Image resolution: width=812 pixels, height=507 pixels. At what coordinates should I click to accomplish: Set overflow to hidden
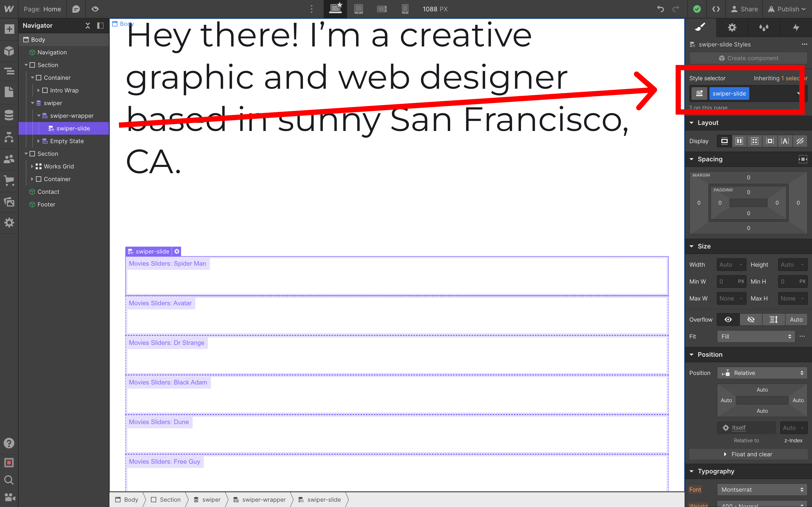[751, 320]
